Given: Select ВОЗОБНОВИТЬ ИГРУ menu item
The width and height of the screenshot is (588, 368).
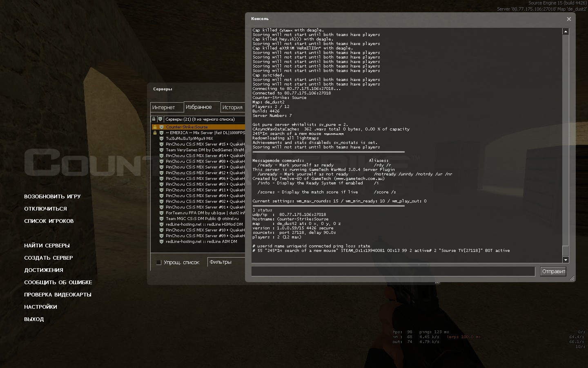Looking at the screenshot, I should [52, 197].
